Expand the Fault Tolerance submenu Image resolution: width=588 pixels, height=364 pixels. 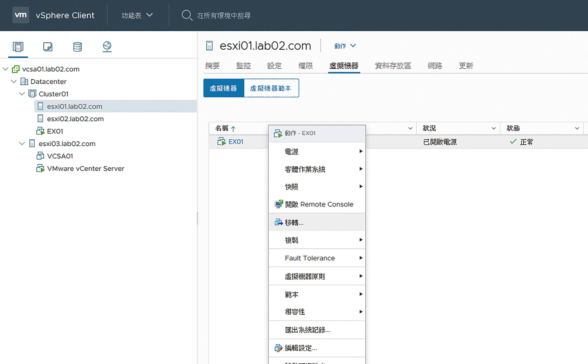click(x=317, y=258)
